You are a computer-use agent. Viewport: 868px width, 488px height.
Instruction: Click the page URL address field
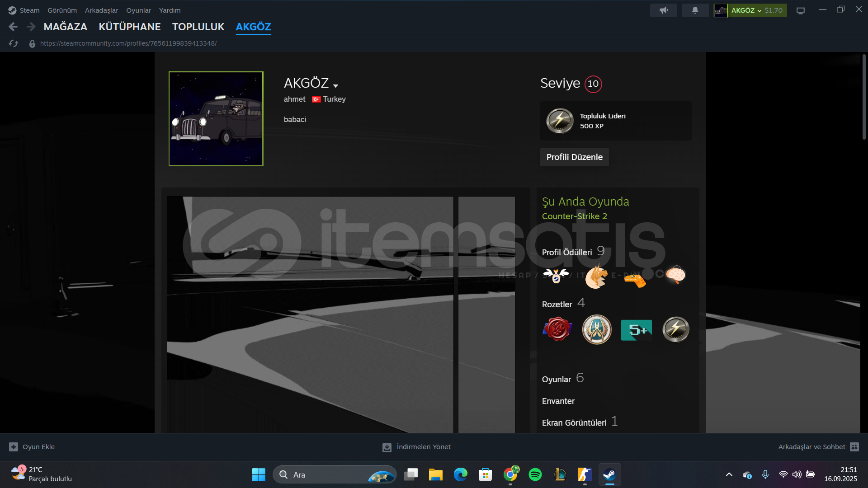coord(128,43)
